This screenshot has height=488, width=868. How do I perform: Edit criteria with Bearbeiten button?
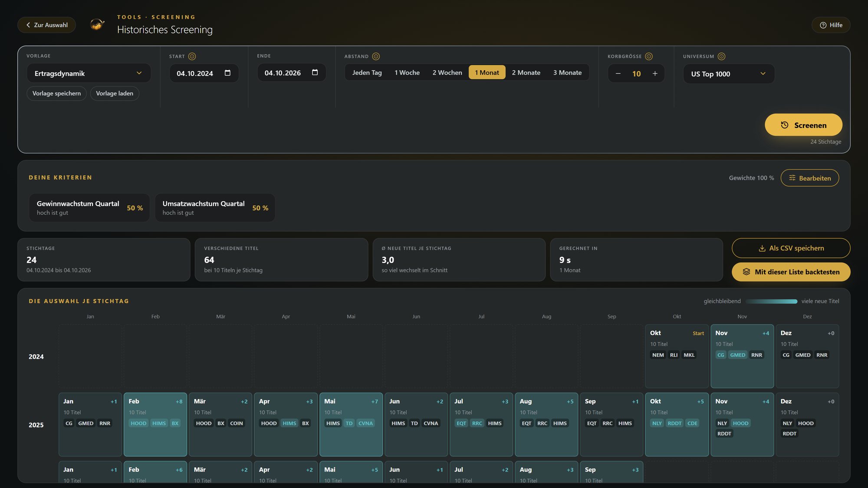[x=809, y=178]
